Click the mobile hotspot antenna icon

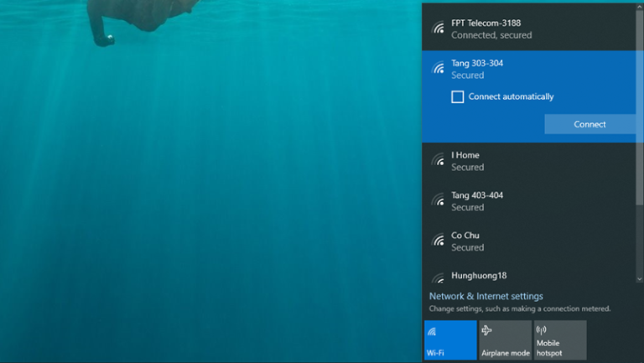point(541,330)
